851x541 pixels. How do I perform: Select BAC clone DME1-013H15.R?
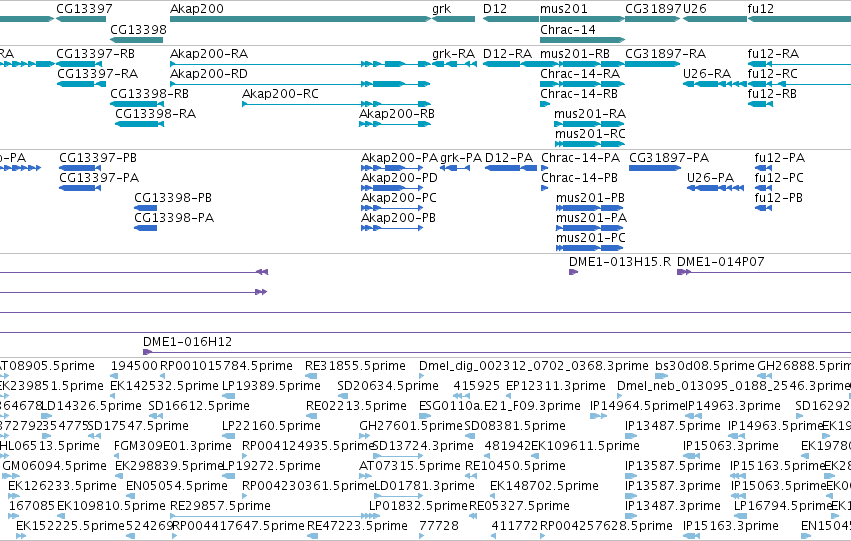(x=620, y=262)
